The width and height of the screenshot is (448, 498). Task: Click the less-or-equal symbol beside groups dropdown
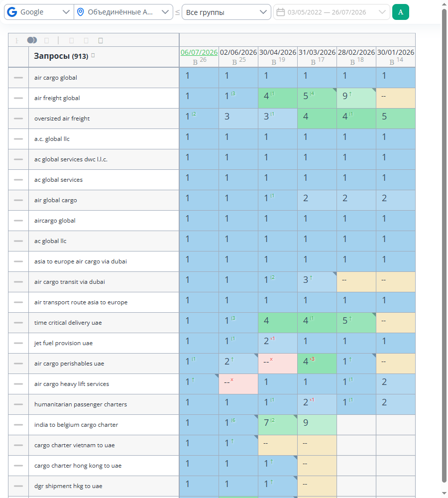point(178,12)
